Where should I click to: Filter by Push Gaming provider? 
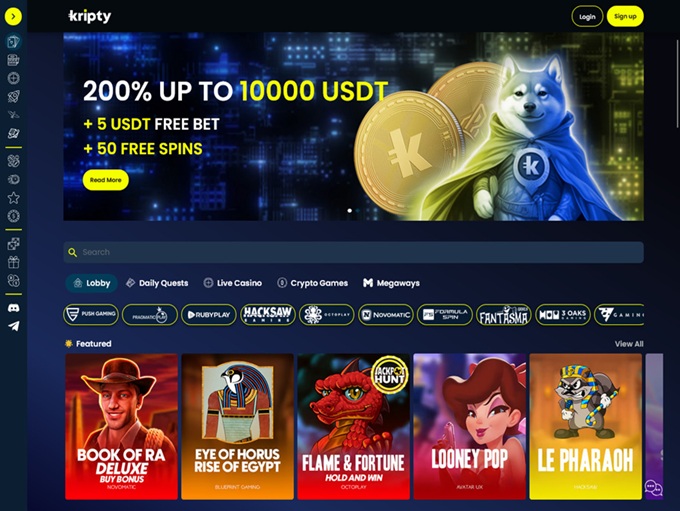coord(91,314)
